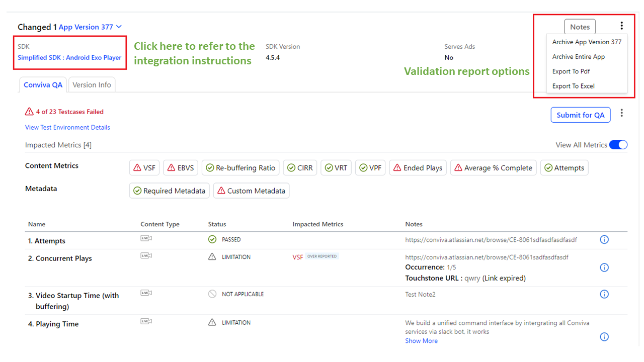Click the live content icon in Concurrent Plays row

coord(146,255)
